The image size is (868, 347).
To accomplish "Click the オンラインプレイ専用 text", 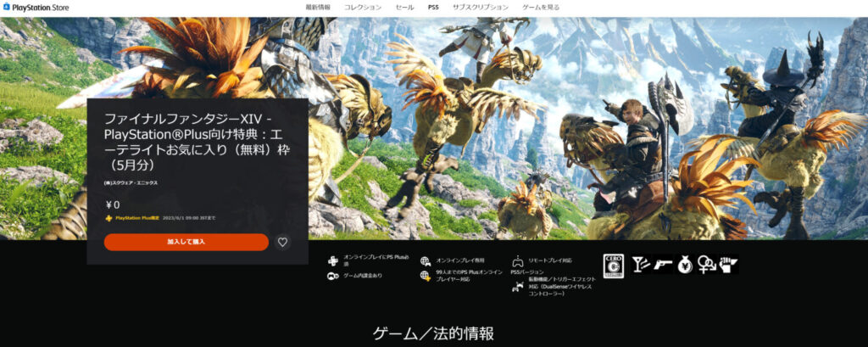I will click(460, 260).
